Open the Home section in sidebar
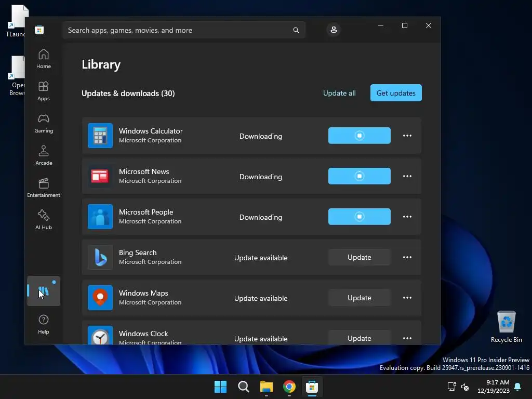This screenshot has width=532, height=399. click(44, 59)
